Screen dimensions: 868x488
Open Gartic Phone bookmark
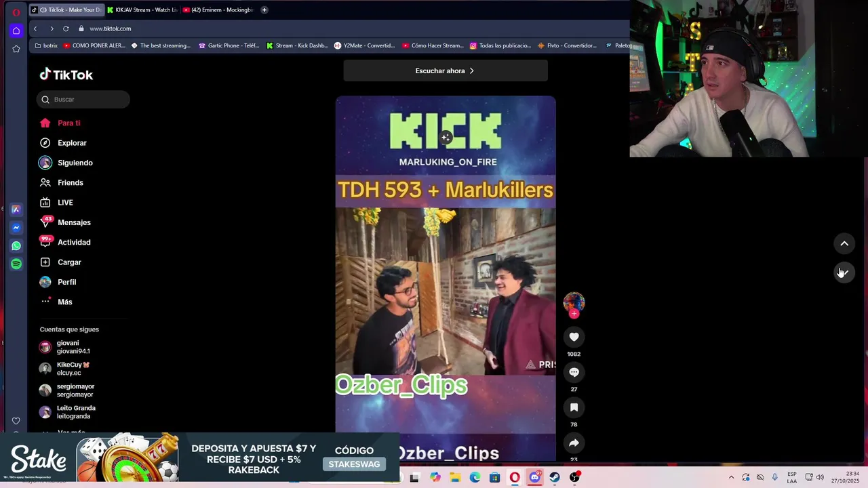point(229,45)
